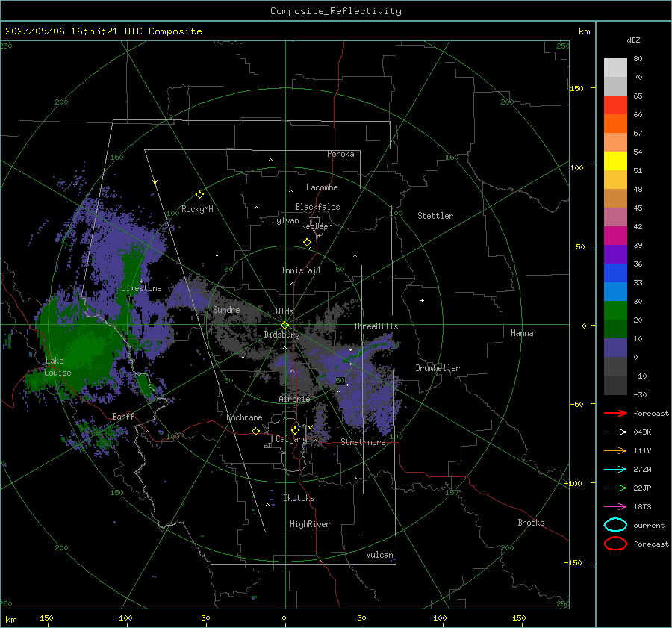672x628 pixels.
Task: Select the red 65 dBZ swatch
Action: tap(615, 105)
